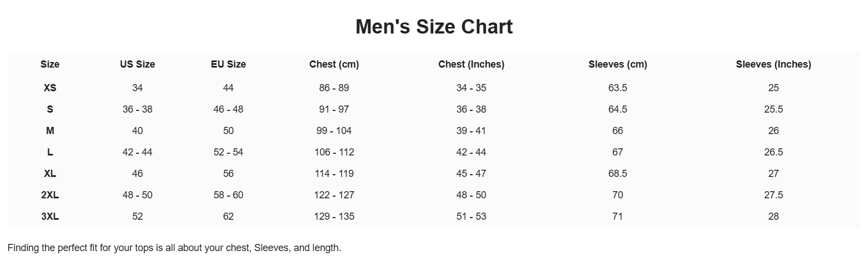Click chest cm value 129 - 135

point(334,216)
